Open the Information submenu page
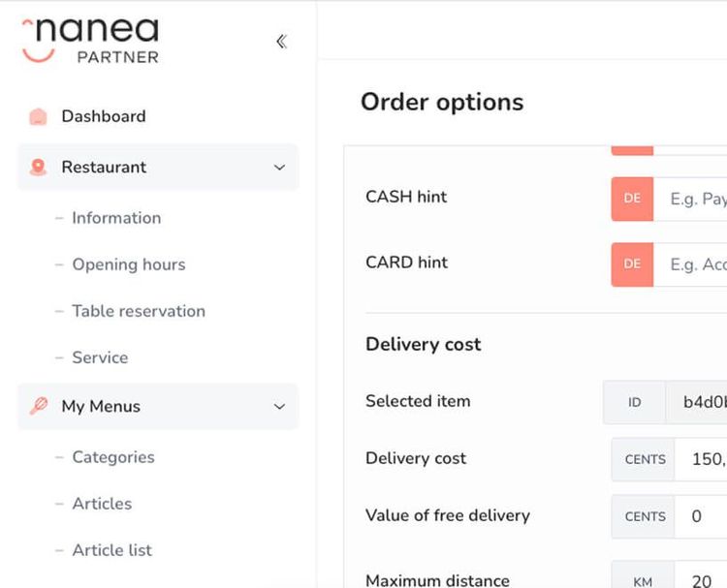Image resolution: width=727 pixels, height=588 pixels. coord(116,218)
